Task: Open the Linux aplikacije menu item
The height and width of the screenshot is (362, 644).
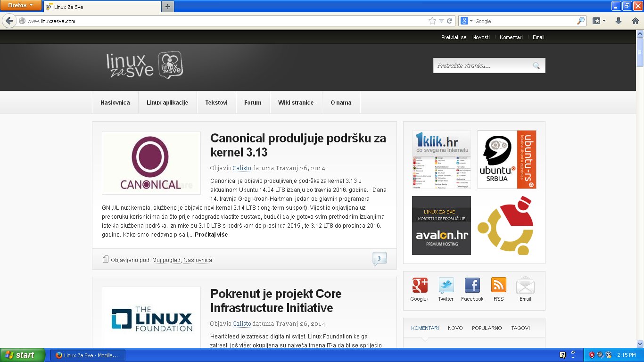Action: pyautogui.click(x=167, y=102)
